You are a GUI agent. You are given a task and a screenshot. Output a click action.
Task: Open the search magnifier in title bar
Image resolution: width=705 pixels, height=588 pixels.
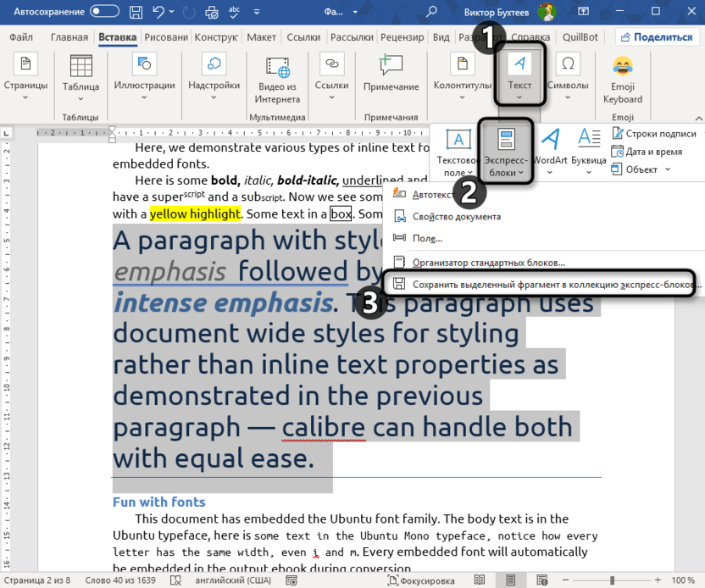point(432,12)
